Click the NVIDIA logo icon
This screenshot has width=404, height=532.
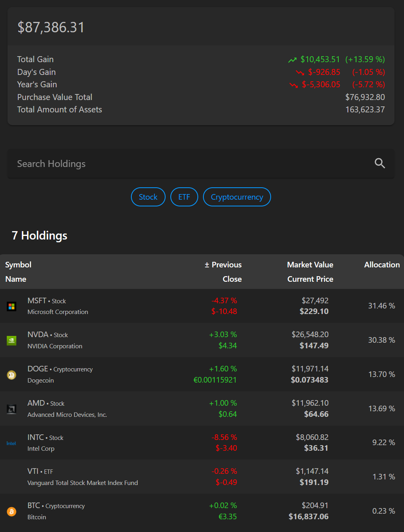[x=12, y=341]
